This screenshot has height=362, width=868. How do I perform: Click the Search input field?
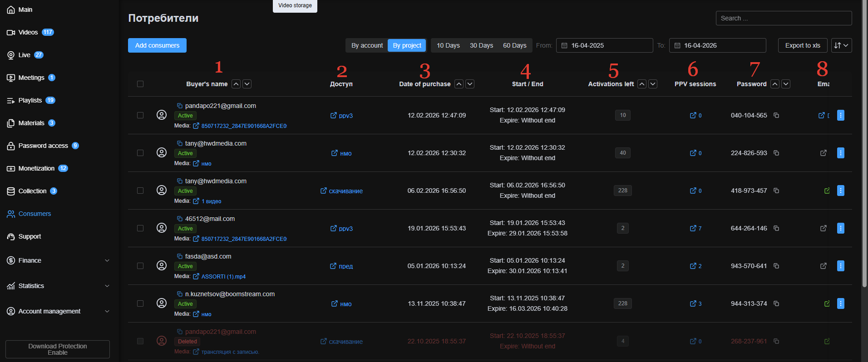784,18
